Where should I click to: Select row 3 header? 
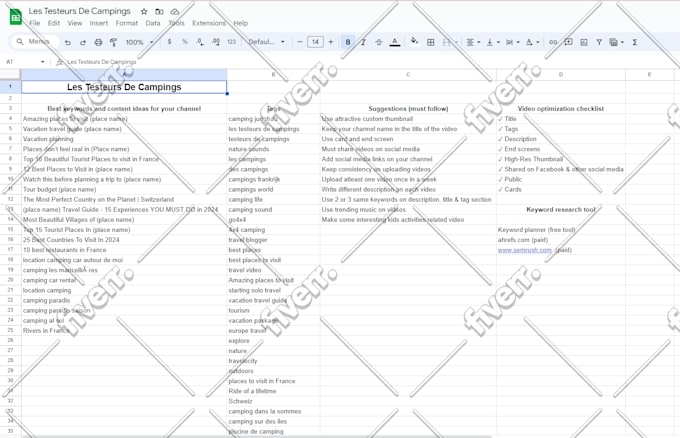[10, 108]
